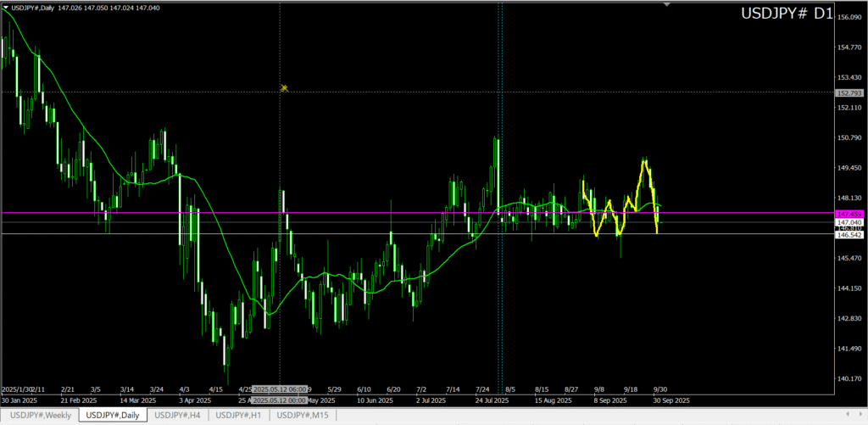
Task: Click the chart shift triangle marker at top
Action: [x=668, y=5]
